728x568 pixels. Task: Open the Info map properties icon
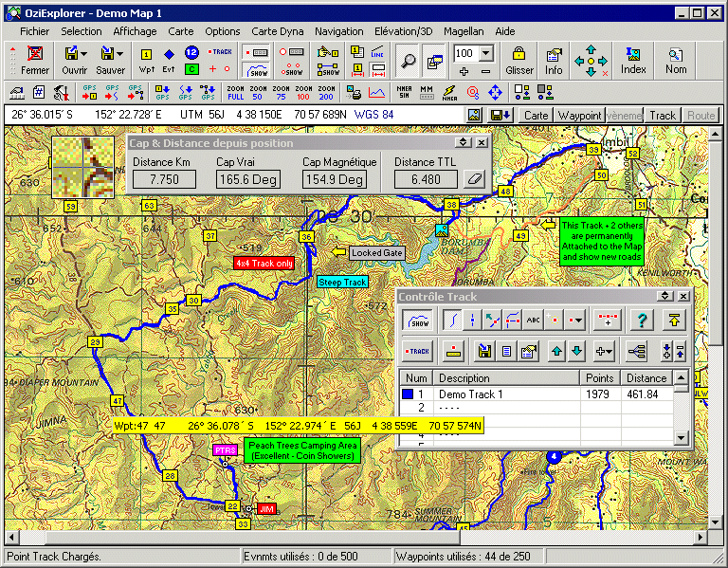tap(554, 55)
